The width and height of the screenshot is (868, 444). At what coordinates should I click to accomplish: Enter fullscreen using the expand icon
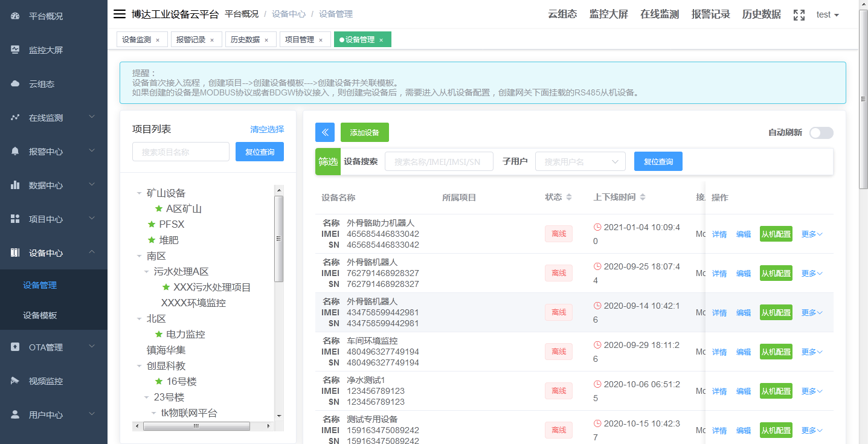click(799, 14)
